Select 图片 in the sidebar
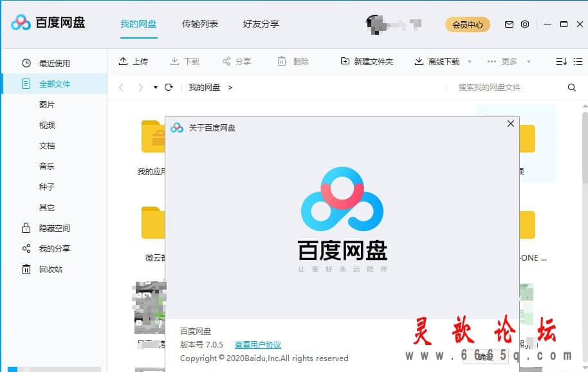Screen dimensions: 588x372 coord(47,104)
